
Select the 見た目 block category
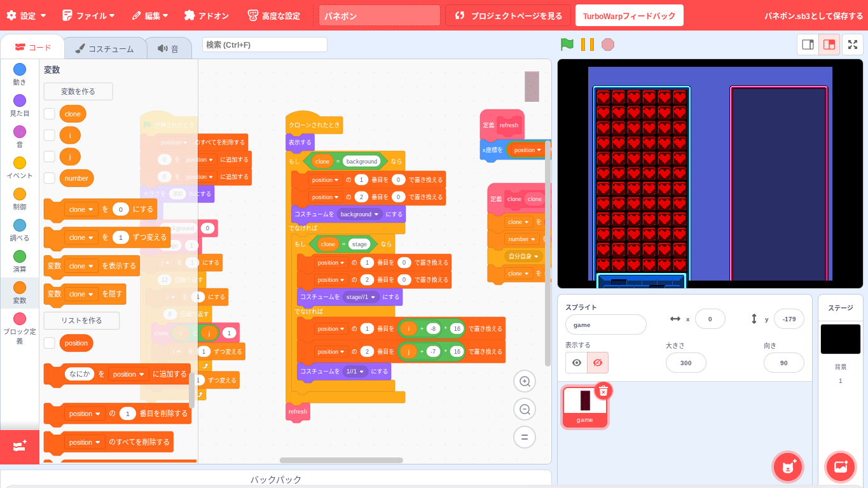coord(20,106)
